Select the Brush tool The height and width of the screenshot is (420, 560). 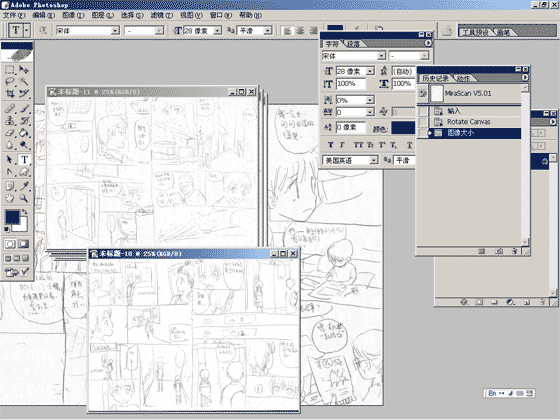tap(24, 108)
